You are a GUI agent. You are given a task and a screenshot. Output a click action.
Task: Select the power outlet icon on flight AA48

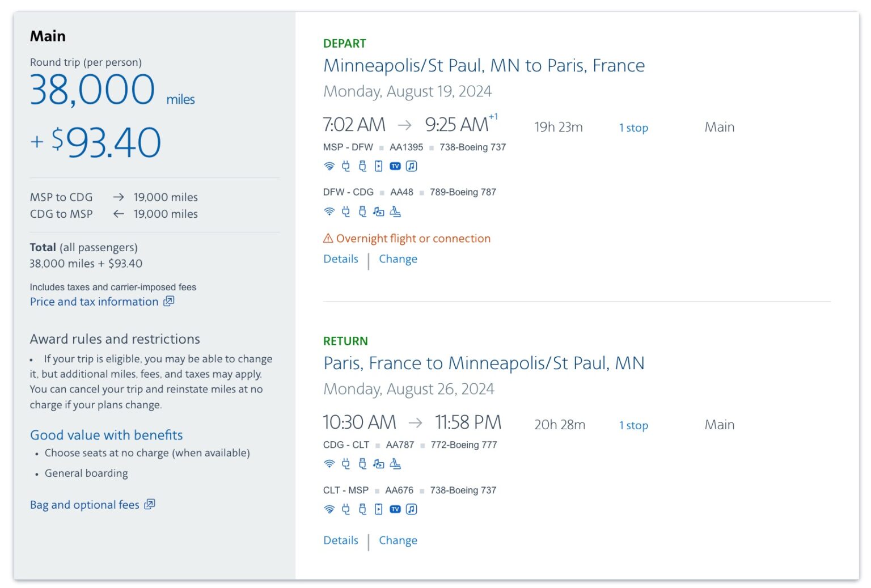(345, 211)
